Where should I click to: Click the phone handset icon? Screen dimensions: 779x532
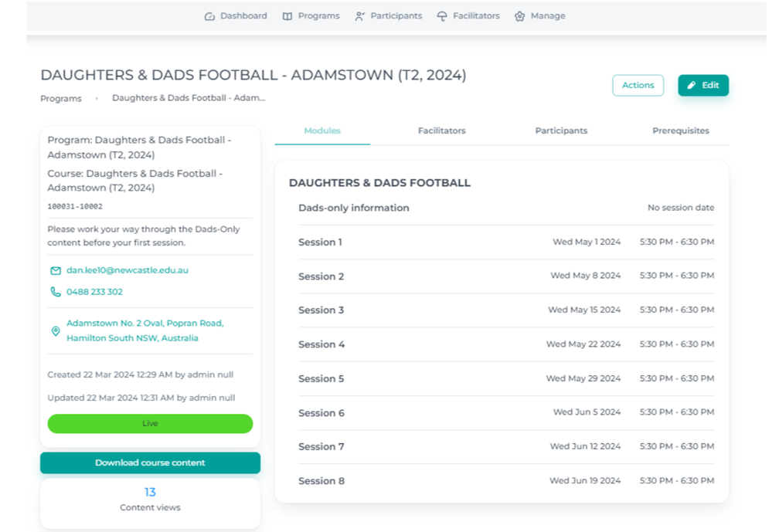[x=56, y=292]
